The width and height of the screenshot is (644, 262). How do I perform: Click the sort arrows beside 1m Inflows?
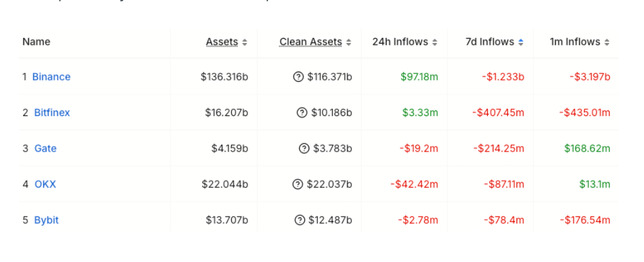click(x=607, y=42)
